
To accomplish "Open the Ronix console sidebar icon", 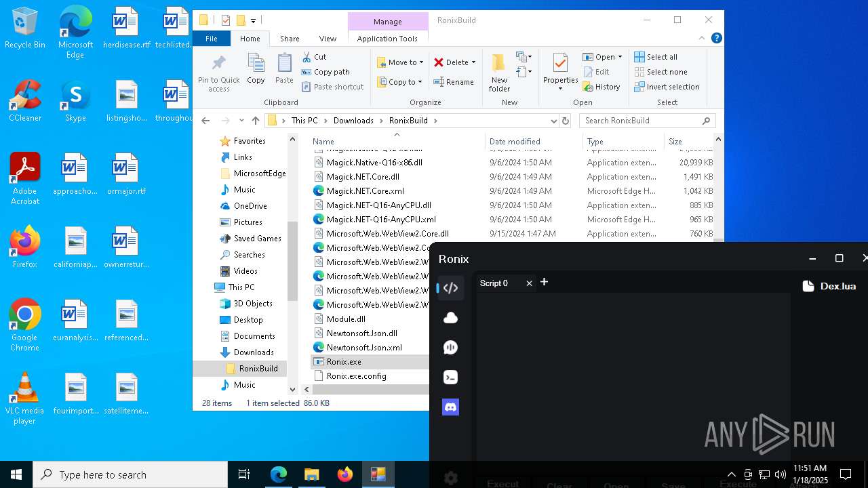I will coord(450,378).
